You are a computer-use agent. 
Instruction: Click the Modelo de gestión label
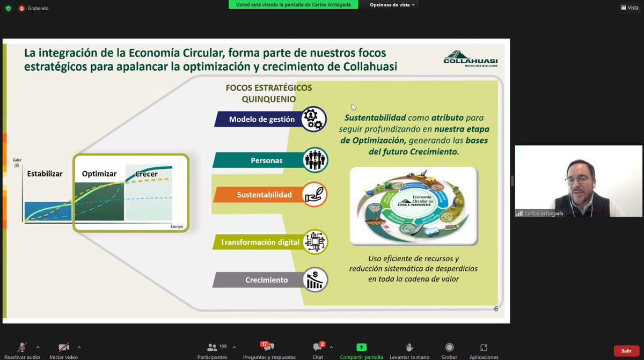[261, 119]
